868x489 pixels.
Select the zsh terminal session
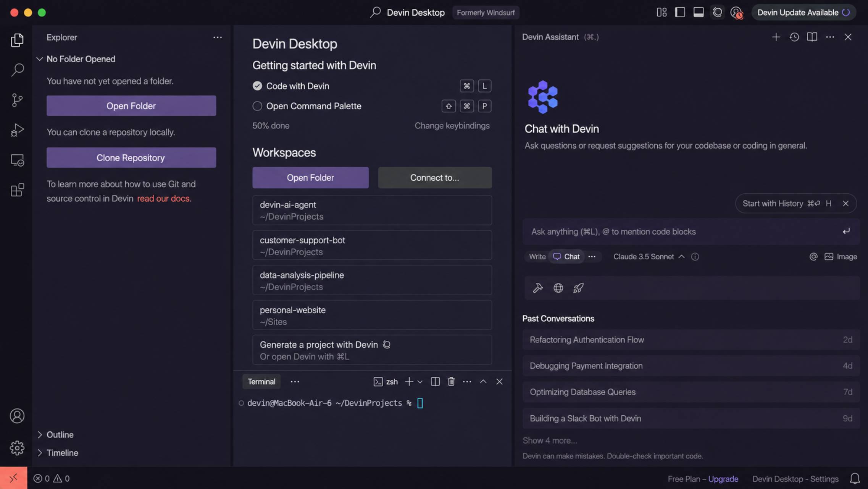coord(386,382)
